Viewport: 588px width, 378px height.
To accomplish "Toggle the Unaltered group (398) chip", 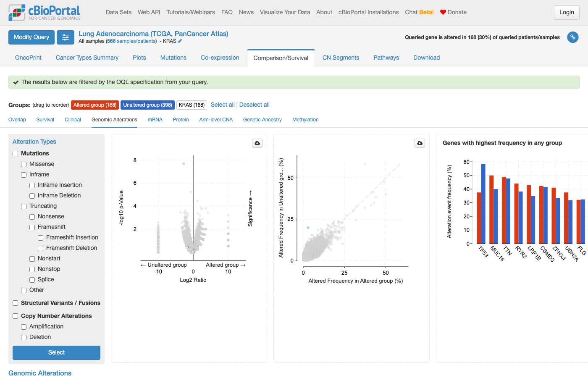I will (x=147, y=105).
